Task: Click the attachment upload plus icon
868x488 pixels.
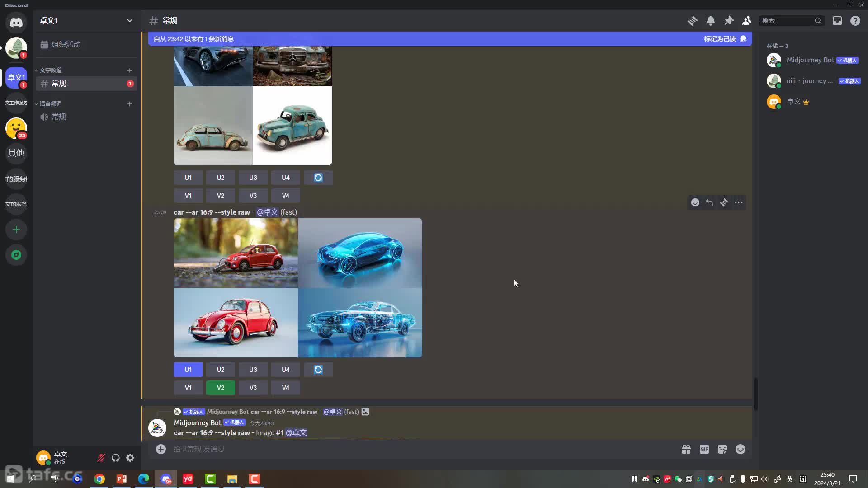Action: pos(161,449)
